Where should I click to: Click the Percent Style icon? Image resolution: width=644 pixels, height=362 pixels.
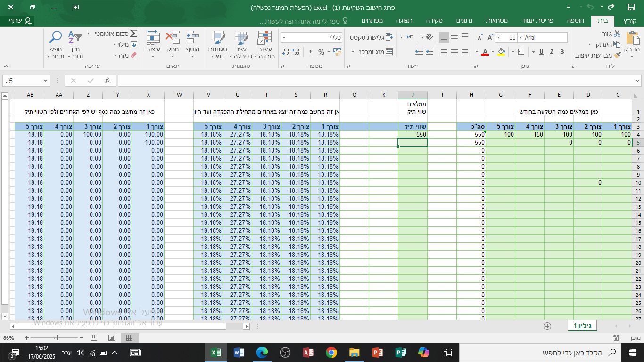click(x=321, y=52)
